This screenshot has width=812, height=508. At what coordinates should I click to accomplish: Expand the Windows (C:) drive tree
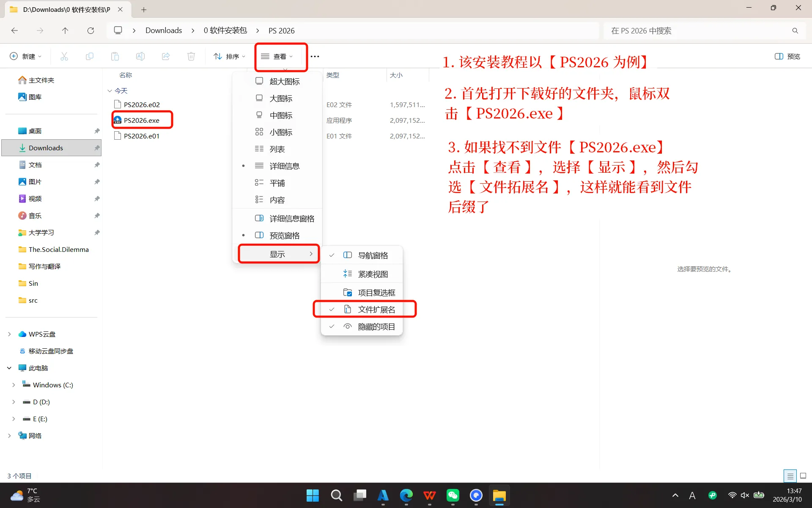(x=14, y=385)
